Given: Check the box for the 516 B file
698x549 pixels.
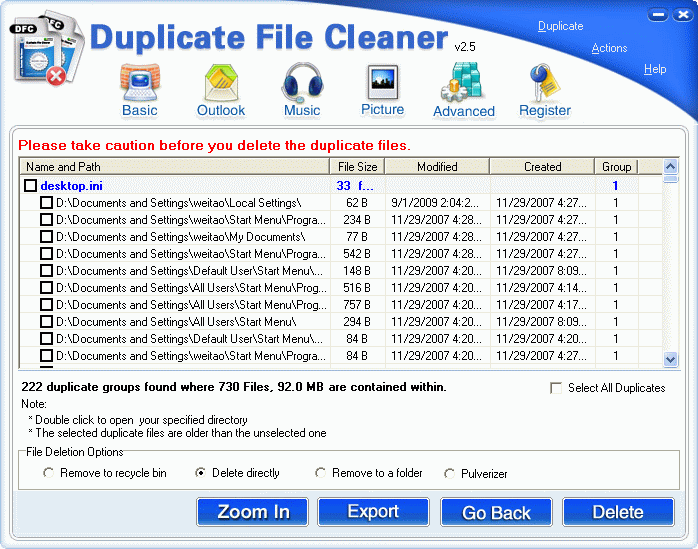Looking at the screenshot, I should tap(46, 288).
